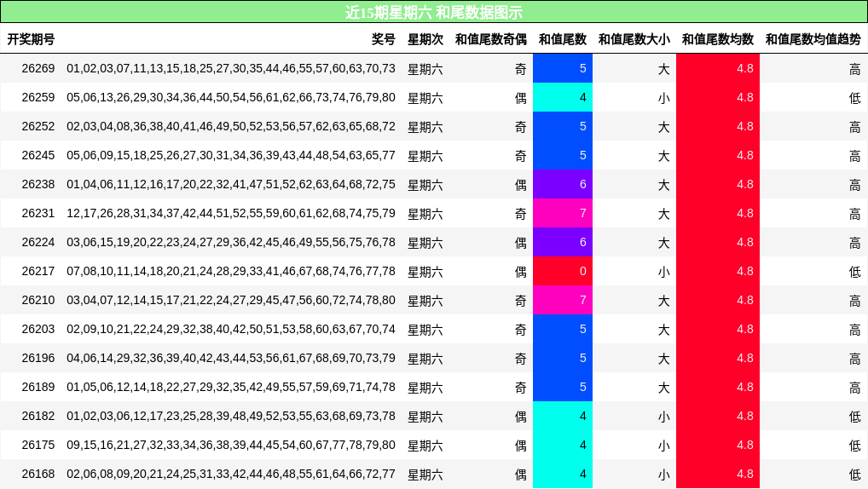Click the 高 trend cell in row 26196
This screenshot has width=868, height=489.
[854, 359]
